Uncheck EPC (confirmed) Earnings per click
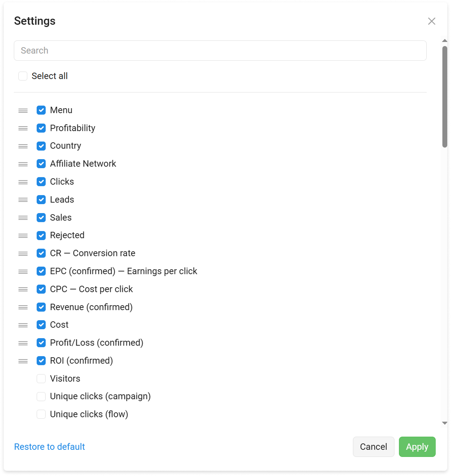 point(41,271)
